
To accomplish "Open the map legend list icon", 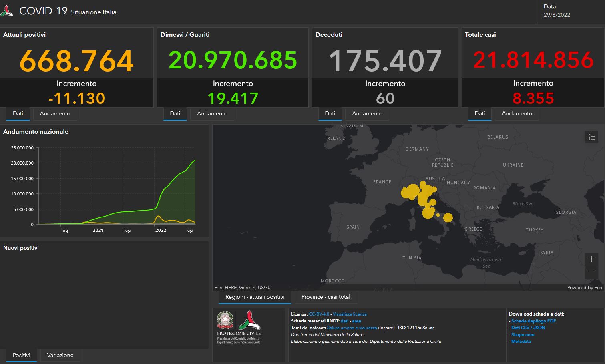I will (591, 137).
